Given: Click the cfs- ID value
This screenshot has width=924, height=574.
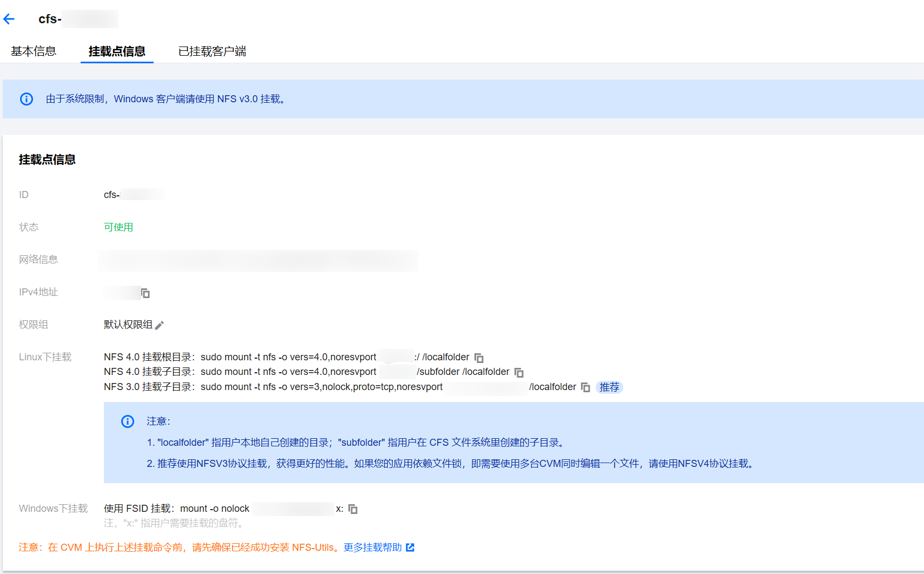Looking at the screenshot, I should click(x=133, y=195).
